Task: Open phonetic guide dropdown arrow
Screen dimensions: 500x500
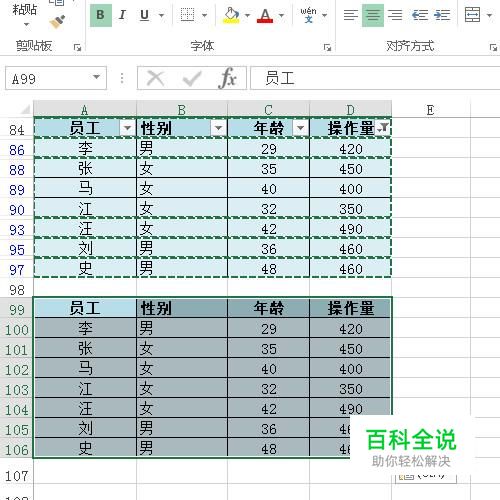Action: point(324,15)
